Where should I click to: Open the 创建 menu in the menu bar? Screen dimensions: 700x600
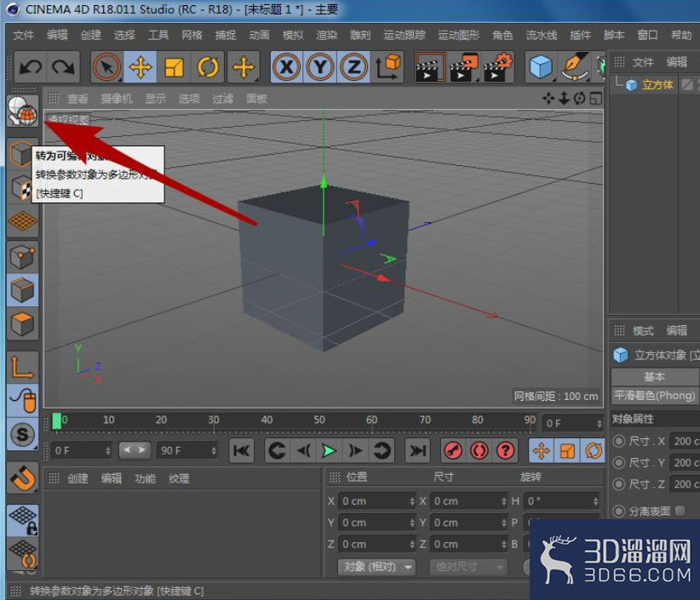coord(90,35)
